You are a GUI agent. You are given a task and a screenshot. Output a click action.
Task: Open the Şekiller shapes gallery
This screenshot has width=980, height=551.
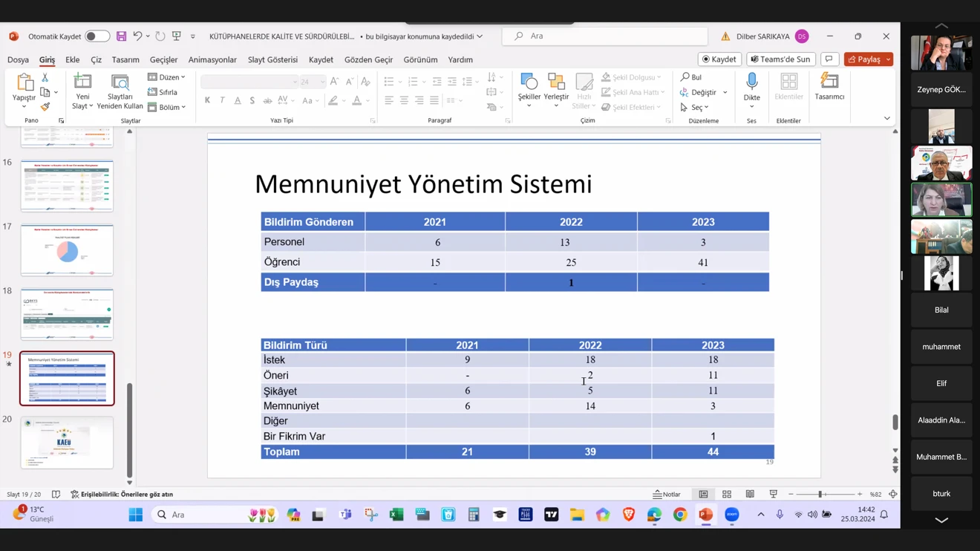(x=529, y=87)
